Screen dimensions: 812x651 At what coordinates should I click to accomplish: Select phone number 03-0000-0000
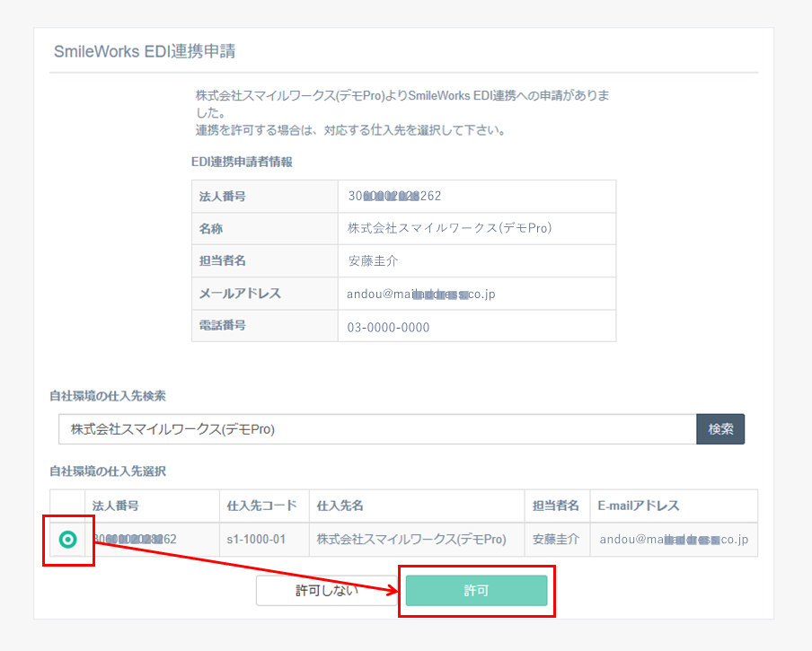[388, 327]
